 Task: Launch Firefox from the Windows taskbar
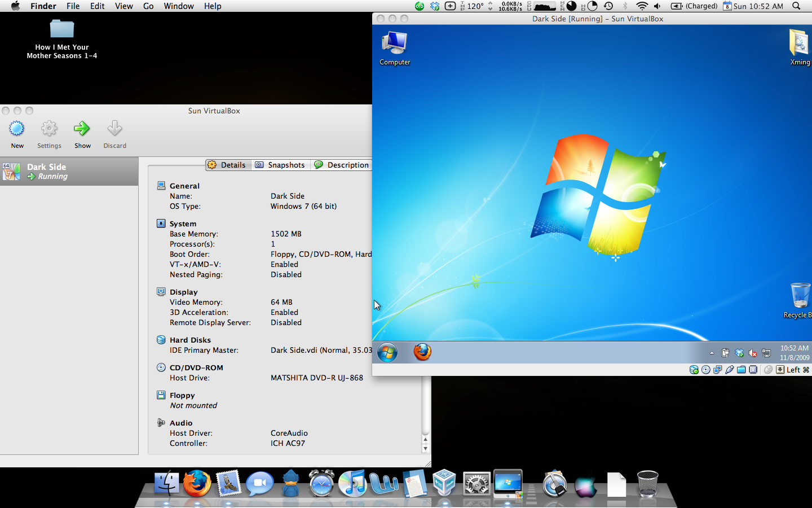(422, 352)
